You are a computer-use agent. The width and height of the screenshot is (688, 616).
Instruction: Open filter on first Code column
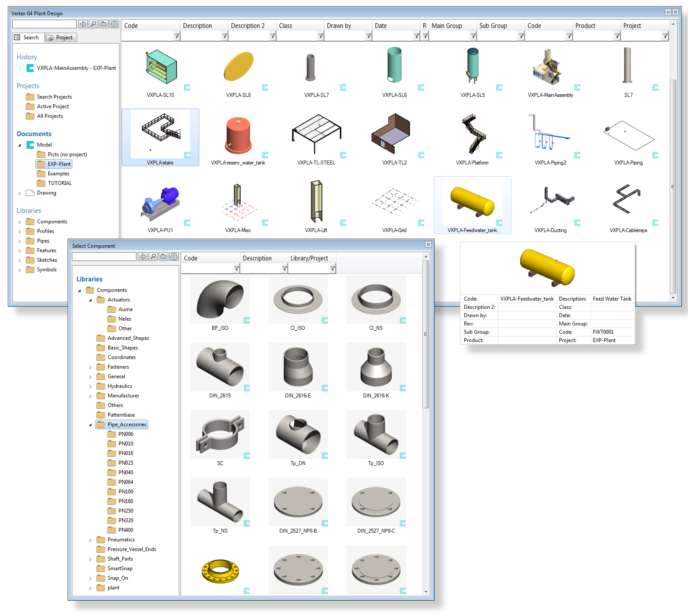coord(177,36)
